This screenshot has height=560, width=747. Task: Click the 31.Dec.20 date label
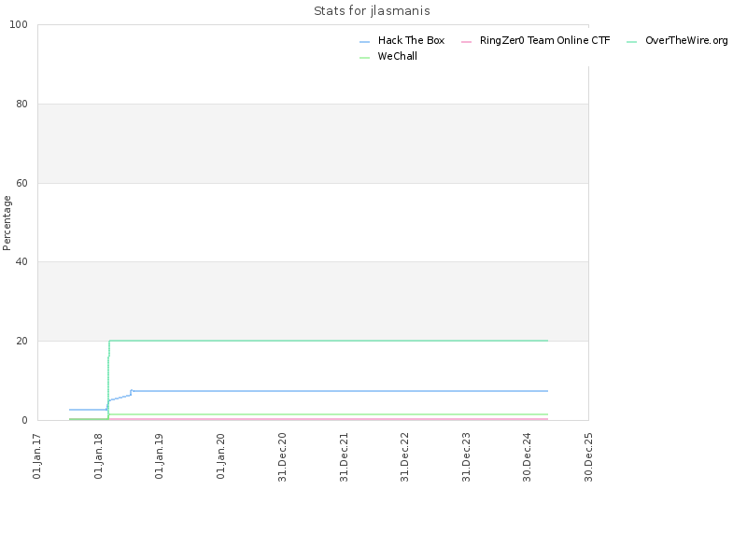(x=282, y=456)
